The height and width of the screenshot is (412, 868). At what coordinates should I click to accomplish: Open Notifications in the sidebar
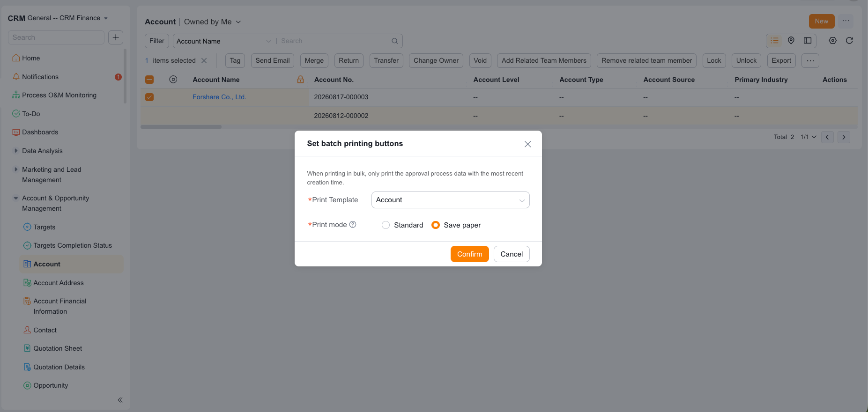tap(40, 77)
